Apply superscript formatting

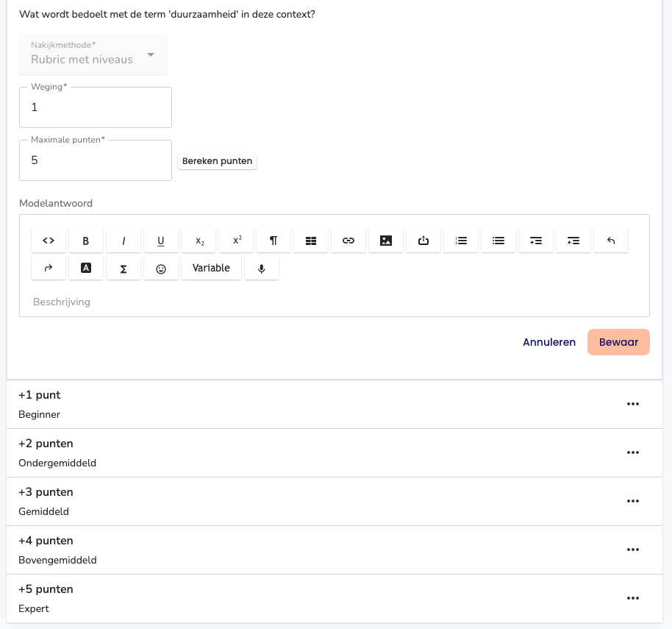pos(237,241)
